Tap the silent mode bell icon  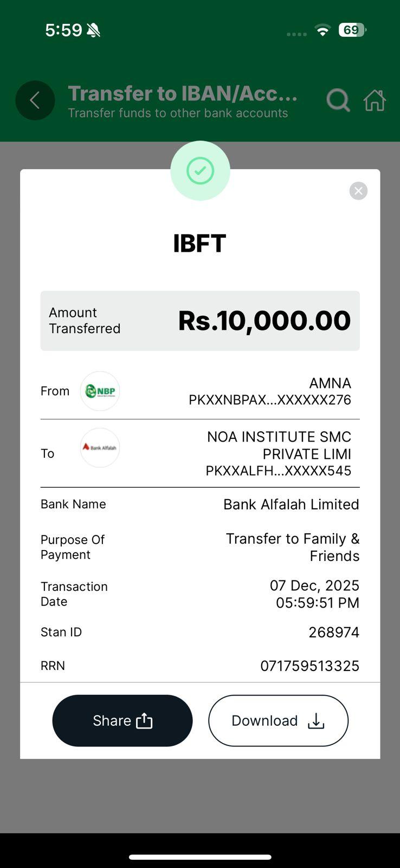(94, 30)
